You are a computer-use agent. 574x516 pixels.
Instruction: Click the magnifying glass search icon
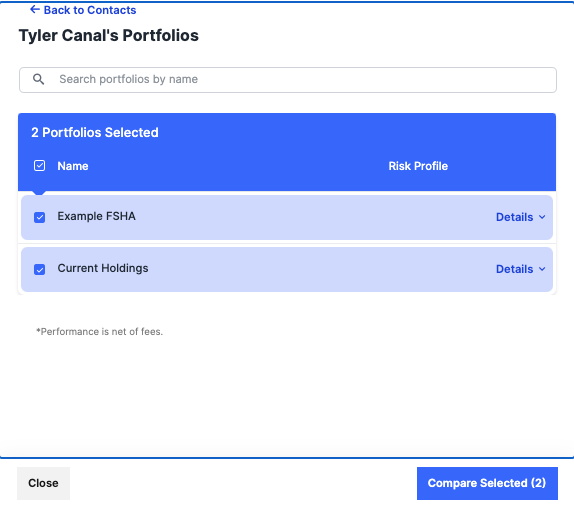tap(38, 79)
